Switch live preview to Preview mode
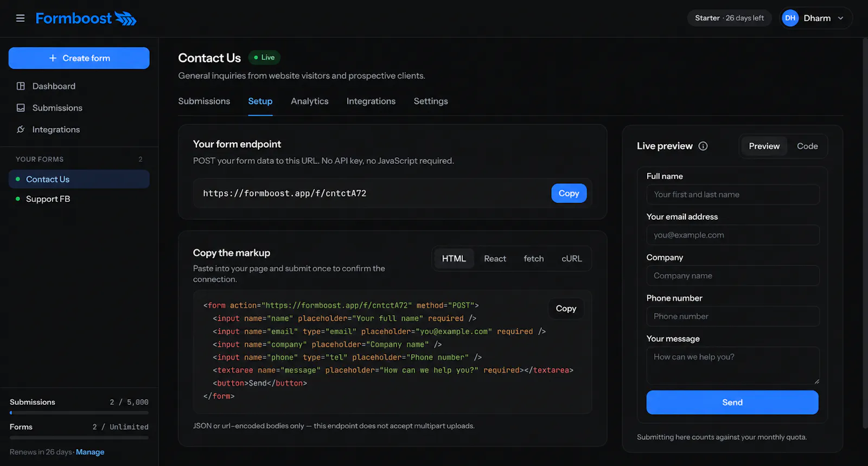 [x=764, y=146]
